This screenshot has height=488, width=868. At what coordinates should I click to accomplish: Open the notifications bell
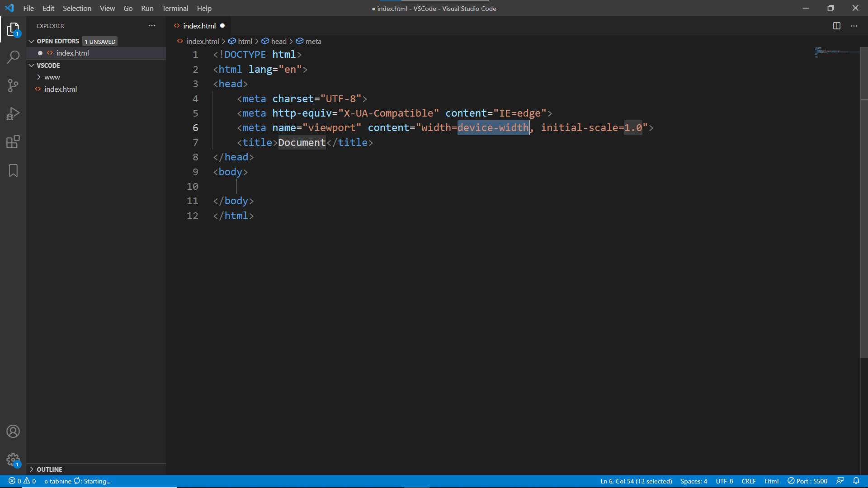(x=856, y=481)
